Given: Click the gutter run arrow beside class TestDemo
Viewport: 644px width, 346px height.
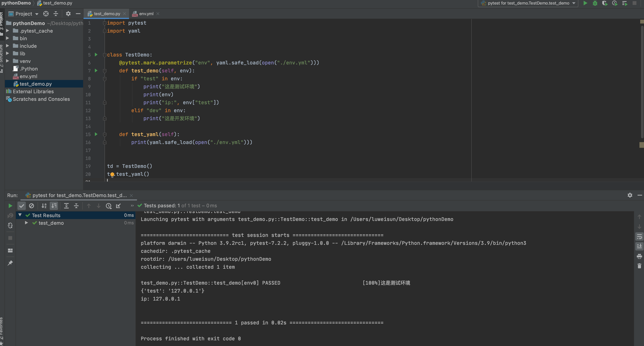Looking at the screenshot, I should 96,55.
